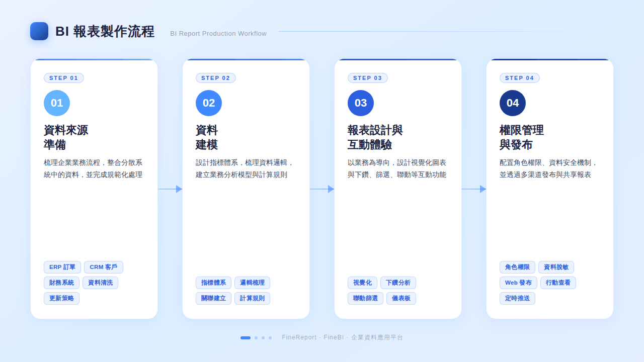Click the highlighted first pagination dot

point(245,338)
